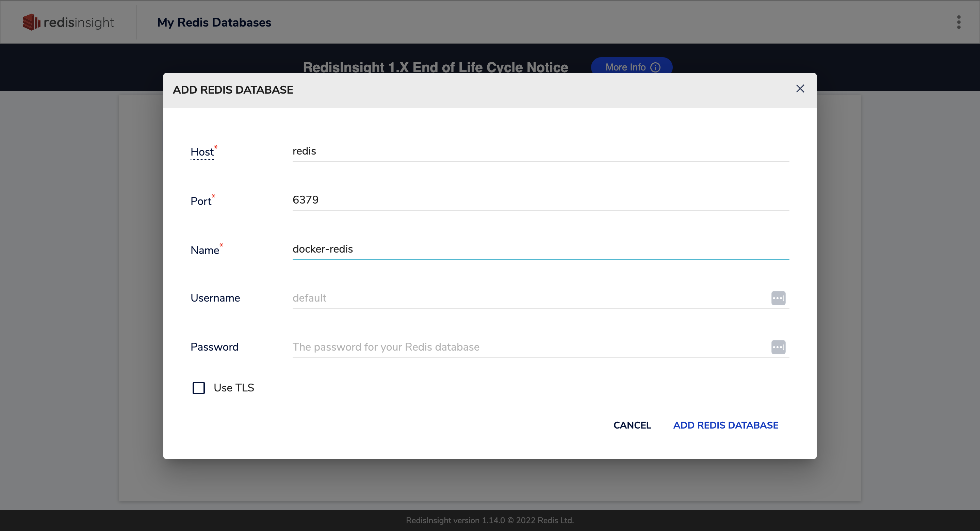This screenshot has width=980, height=531.
Task: Open the three-dot options menu
Action: (959, 22)
